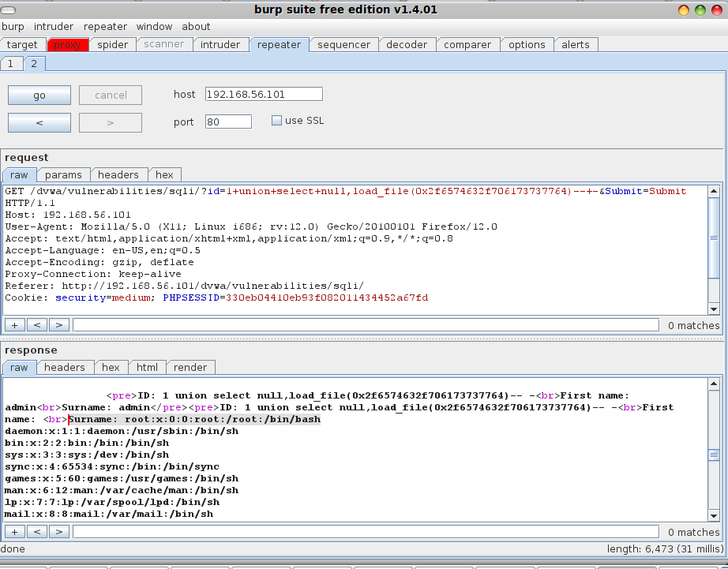Switch to the intruder tool tab
The height and width of the screenshot is (569, 728).
tap(220, 44)
